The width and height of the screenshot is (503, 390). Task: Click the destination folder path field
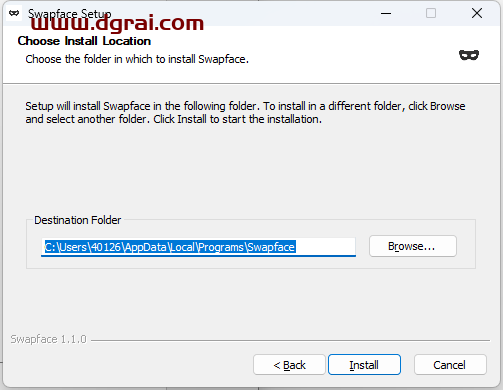click(x=198, y=247)
